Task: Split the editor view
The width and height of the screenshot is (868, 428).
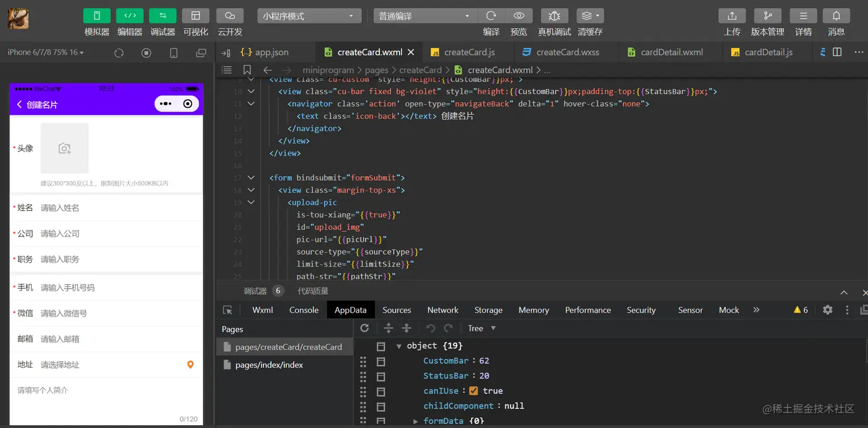Action: point(837,52)
